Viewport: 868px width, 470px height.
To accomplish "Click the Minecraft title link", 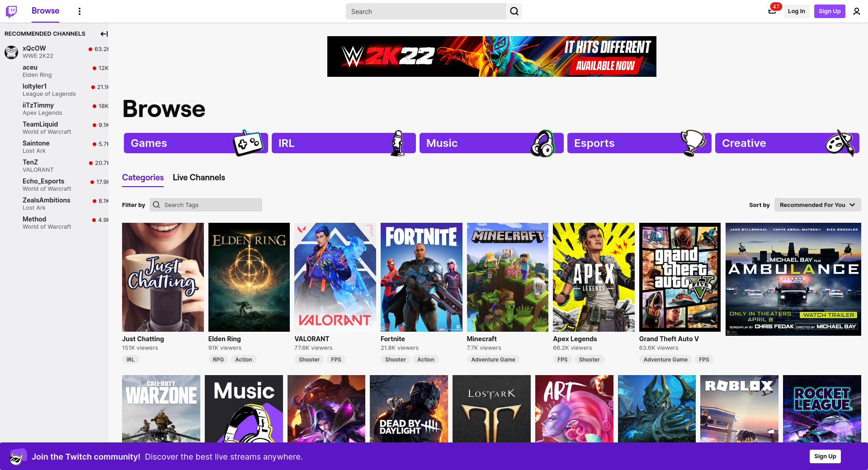I will click(481, 339).
